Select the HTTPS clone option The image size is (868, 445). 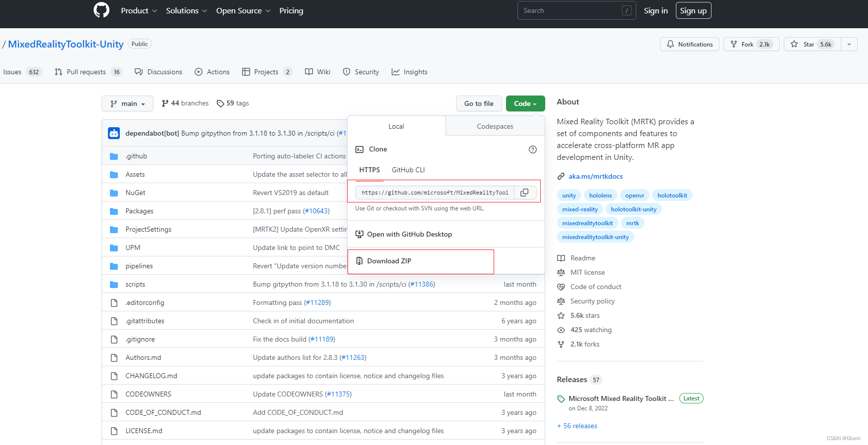(x=369, y=170)
